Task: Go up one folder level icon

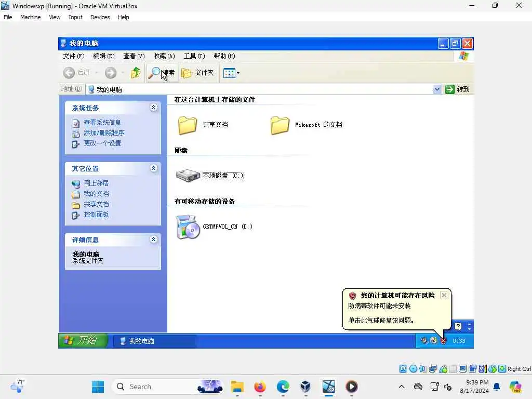Action: [136, 72]
